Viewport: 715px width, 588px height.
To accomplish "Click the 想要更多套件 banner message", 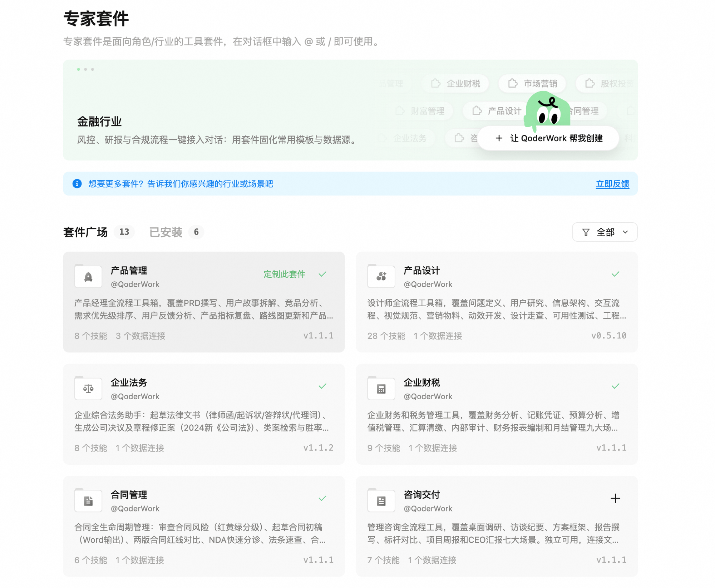I will 181,184.
